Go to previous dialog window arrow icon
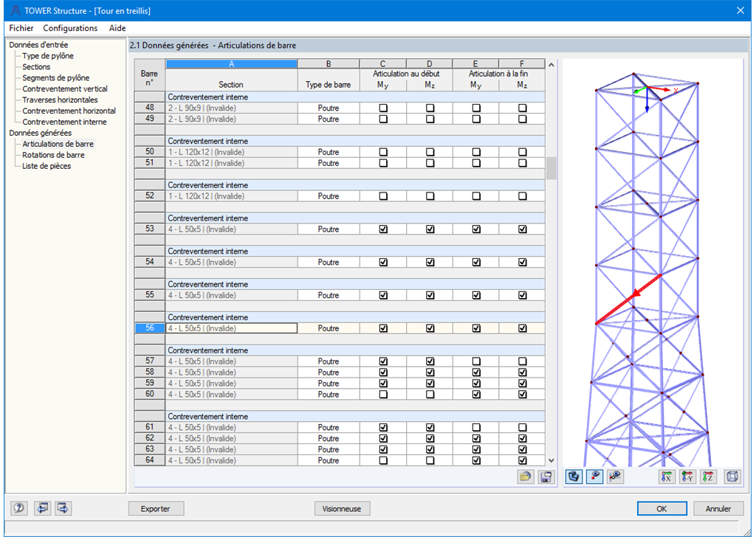756x537 pixels. tap(42, 508)
